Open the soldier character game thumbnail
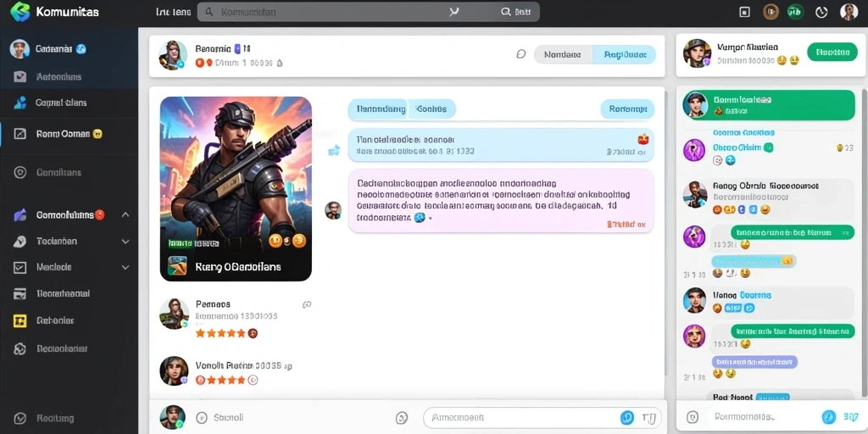This screenshot has height=434, width=868. pos(236,189)
